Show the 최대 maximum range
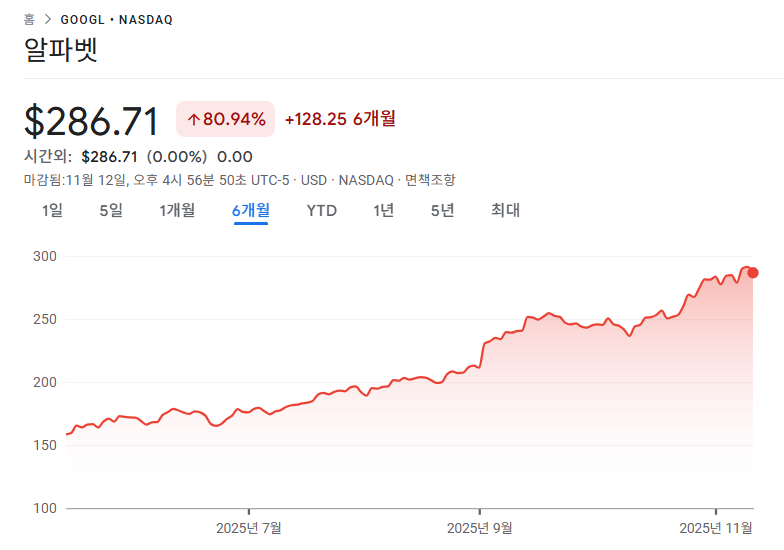 [505, 210]
